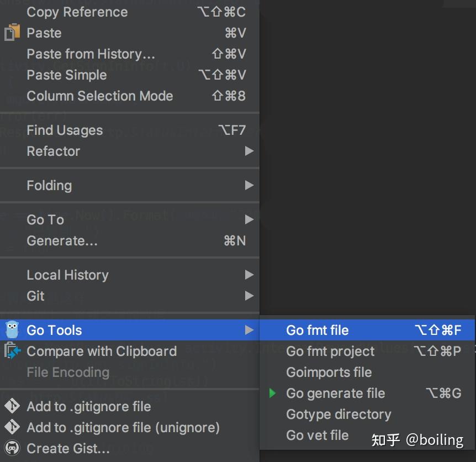Click the Git diamond icon beside Add to .gitignore file

pyautogui.click(x=11, y=406)
